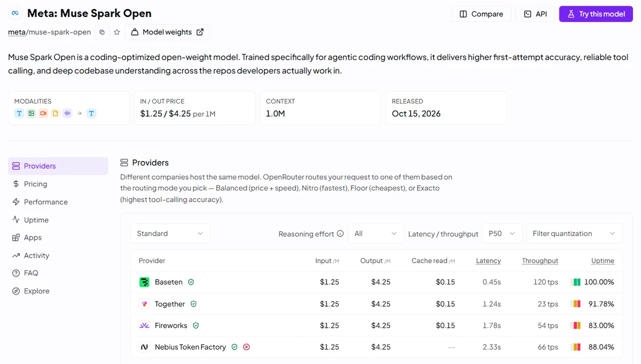Click the red X circle icon on Nebius row
Image resolution: width=641 pixels, height=364 pixels.
(x=246, y=347)
